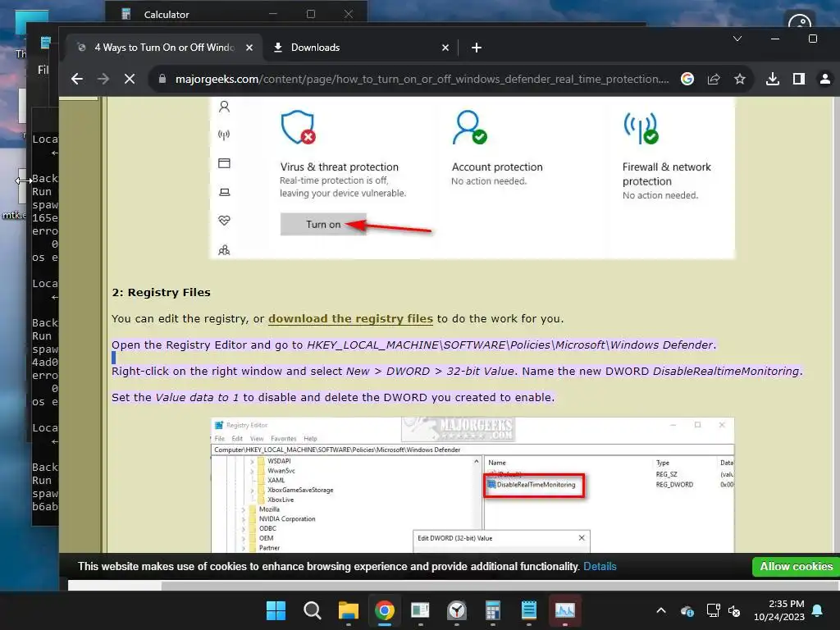Click the '2: Registry Files' heading

coord(161,293)
